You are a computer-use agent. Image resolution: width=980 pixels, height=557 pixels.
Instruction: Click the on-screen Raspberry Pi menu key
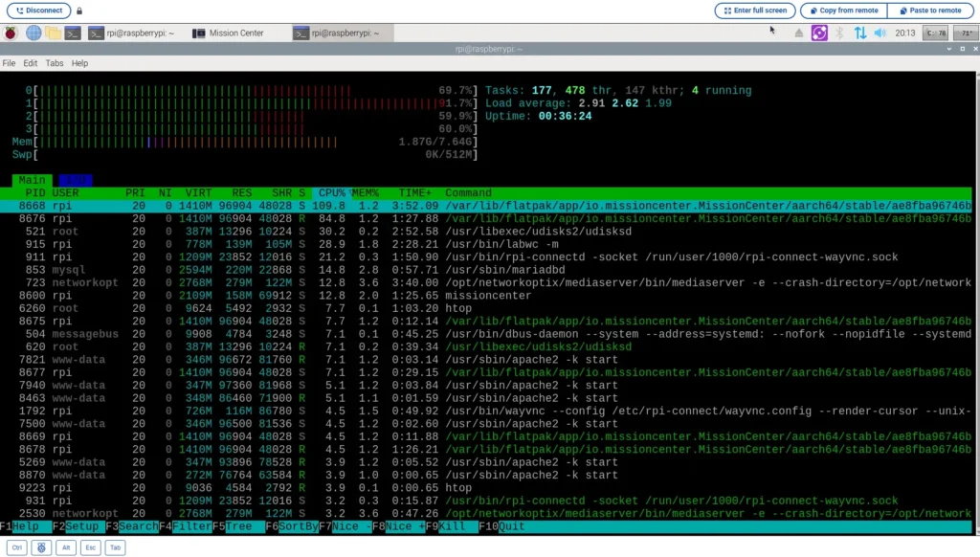pyautogui.click(x=41, y=547)
